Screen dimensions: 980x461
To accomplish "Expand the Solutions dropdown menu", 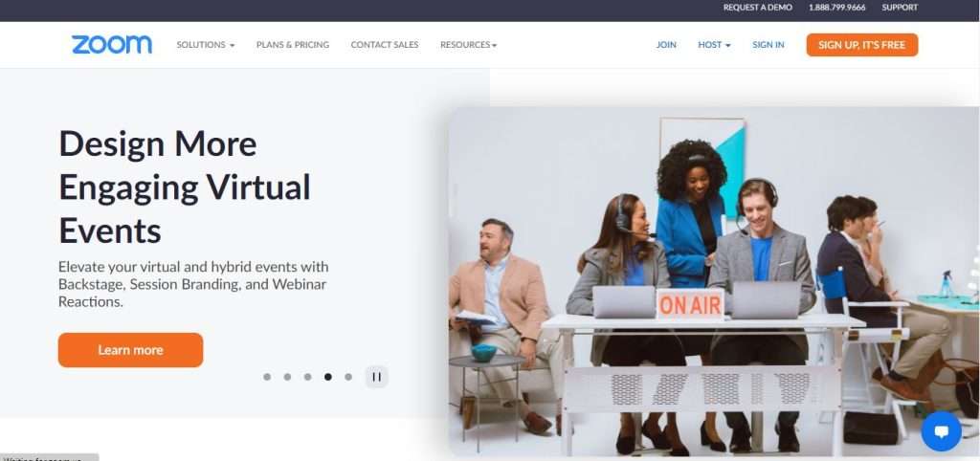I will (x=206, y=45).
